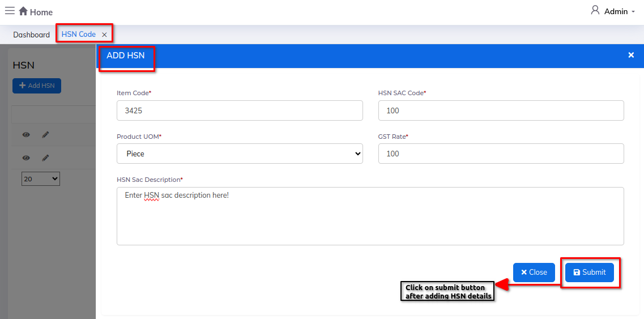The height and width of the screenshot is (319, 644).
Task: Focus the Item Code field
Action: [x=240, y=110]
